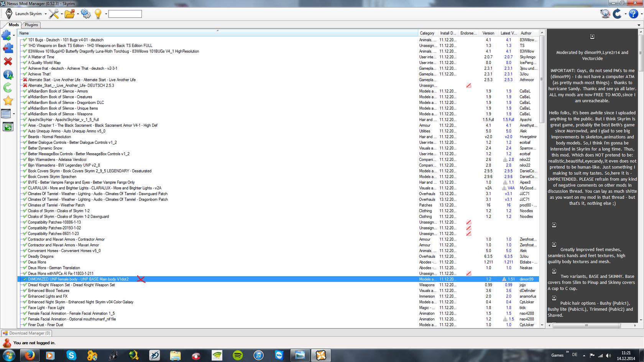Open the game folder icon in toolbar
Screen dimensions: 644x362
(69, 14)
